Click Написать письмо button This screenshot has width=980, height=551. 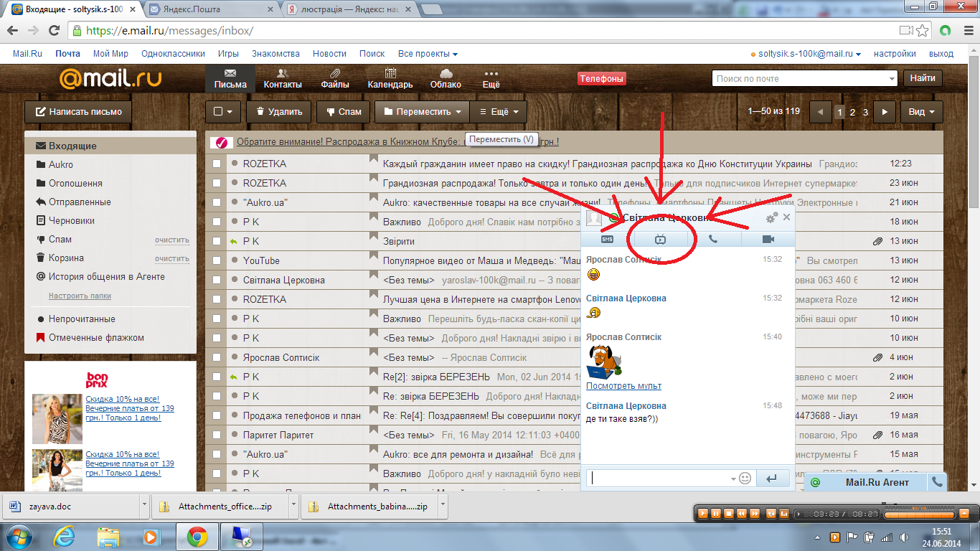(78, 112)
